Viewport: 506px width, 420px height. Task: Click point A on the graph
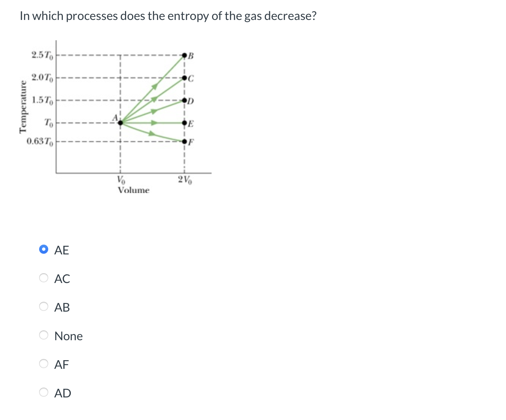point(120,122)
